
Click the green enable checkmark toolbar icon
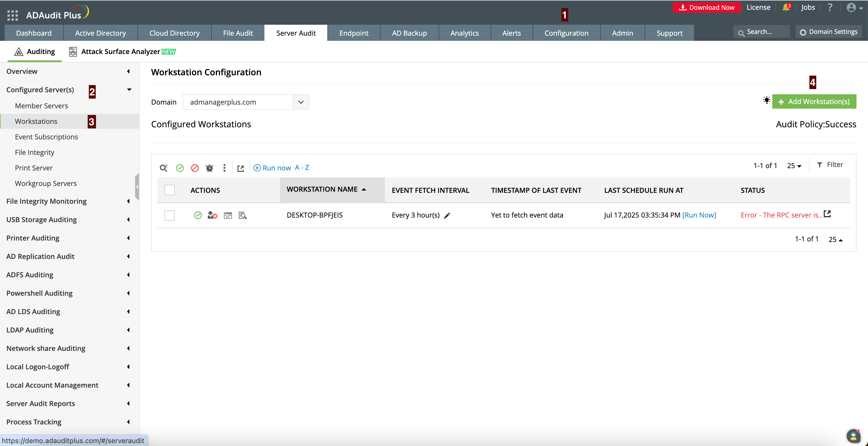coord(180,168)
